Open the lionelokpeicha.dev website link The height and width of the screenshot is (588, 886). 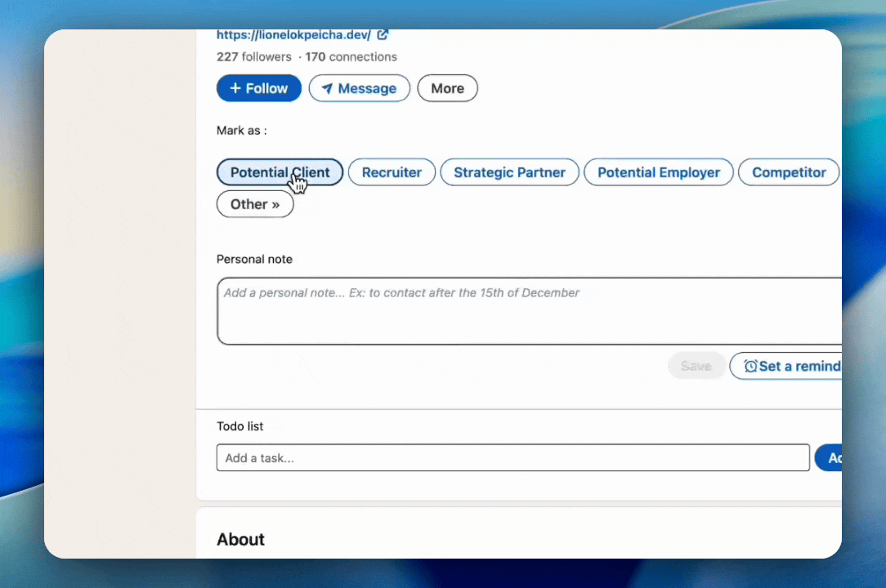293,35
